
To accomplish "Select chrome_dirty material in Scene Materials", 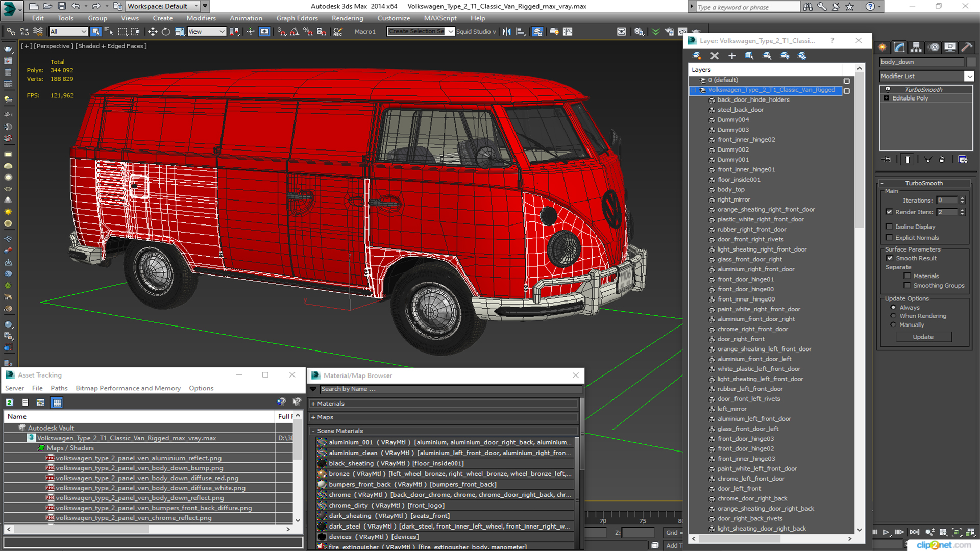I will click(x=445, y=506).
